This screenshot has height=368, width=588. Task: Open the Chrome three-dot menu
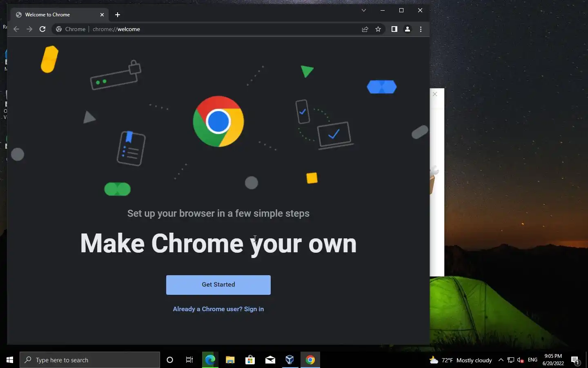[x=421, y=29]
